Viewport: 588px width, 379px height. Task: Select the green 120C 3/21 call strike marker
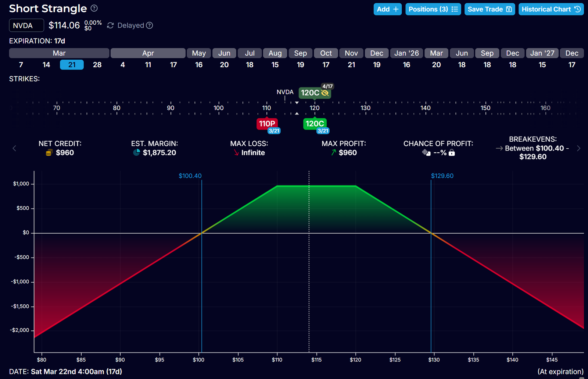coord(315,124)
